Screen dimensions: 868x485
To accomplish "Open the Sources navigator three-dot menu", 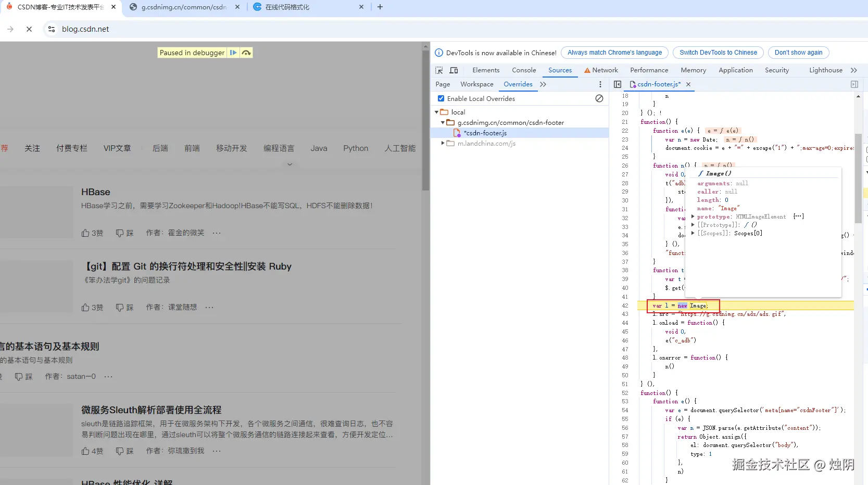I will pyautogui.click(x=600, y=84).
